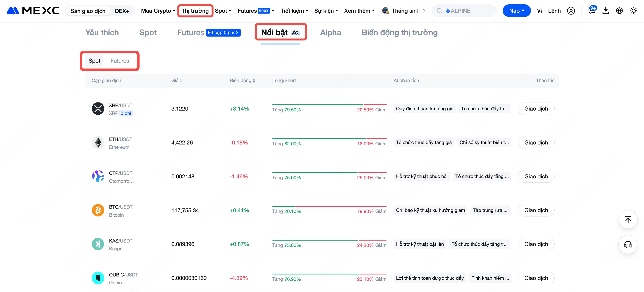Expand the Mua Crypto dropdown
644x292 pixels.
pyautogui.click(x=158, y=11)
